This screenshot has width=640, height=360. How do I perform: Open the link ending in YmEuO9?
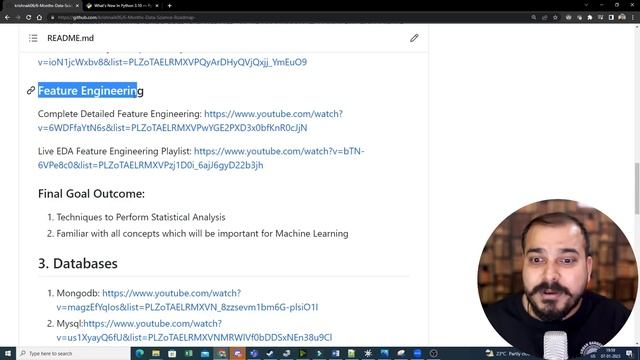[x=172, y=62]
